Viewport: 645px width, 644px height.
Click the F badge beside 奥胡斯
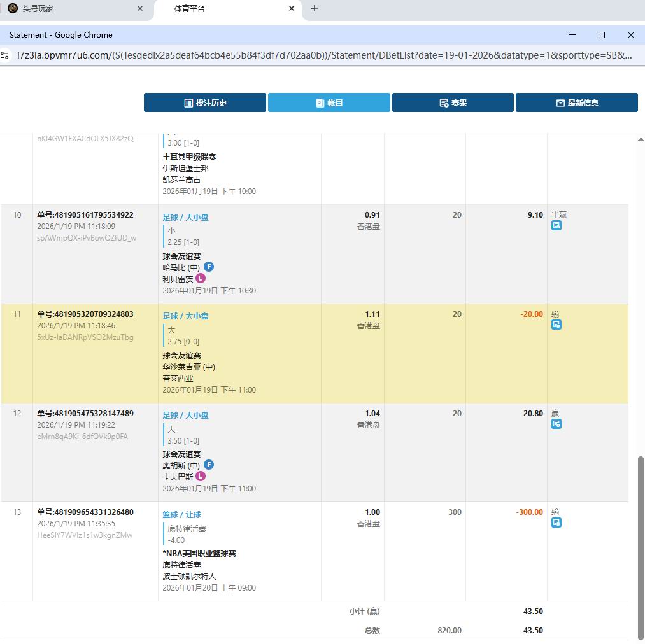209,465
